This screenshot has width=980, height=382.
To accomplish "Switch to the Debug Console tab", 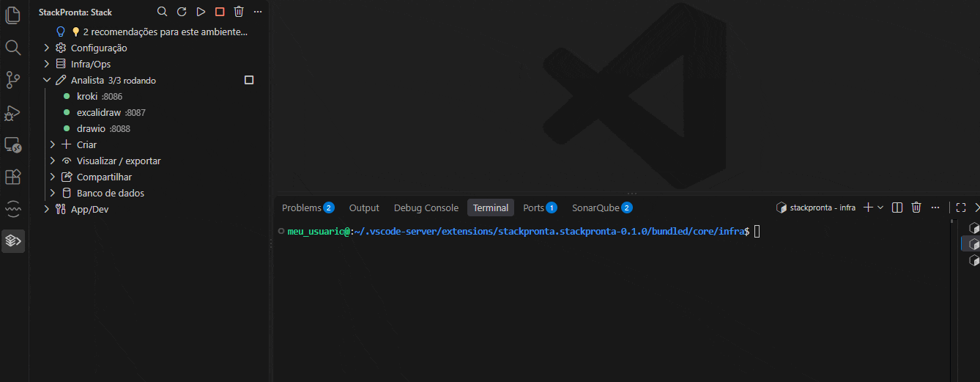I will click(x=426, y=207).
